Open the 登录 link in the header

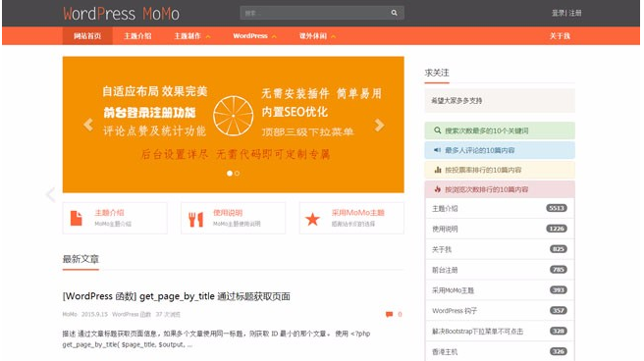point(558,13)
